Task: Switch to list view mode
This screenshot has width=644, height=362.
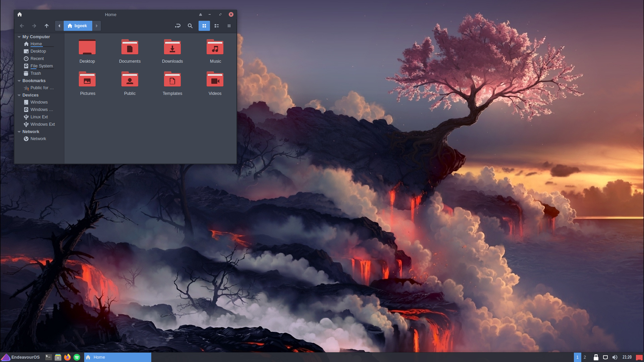Action: coord(217,26)
